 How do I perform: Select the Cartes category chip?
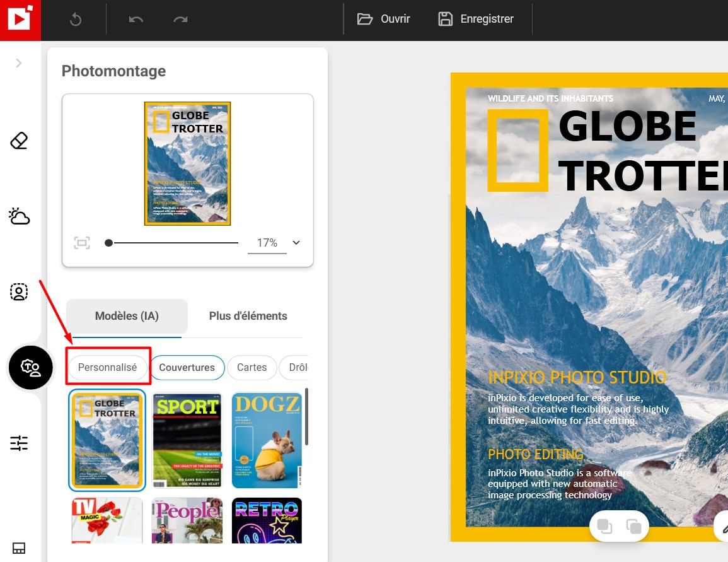(x=252, y=367)
